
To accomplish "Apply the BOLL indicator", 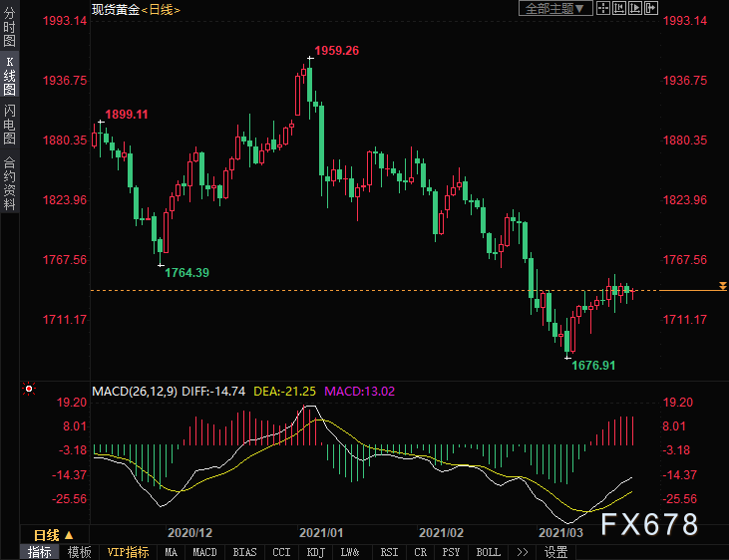I will coord(488,552).
